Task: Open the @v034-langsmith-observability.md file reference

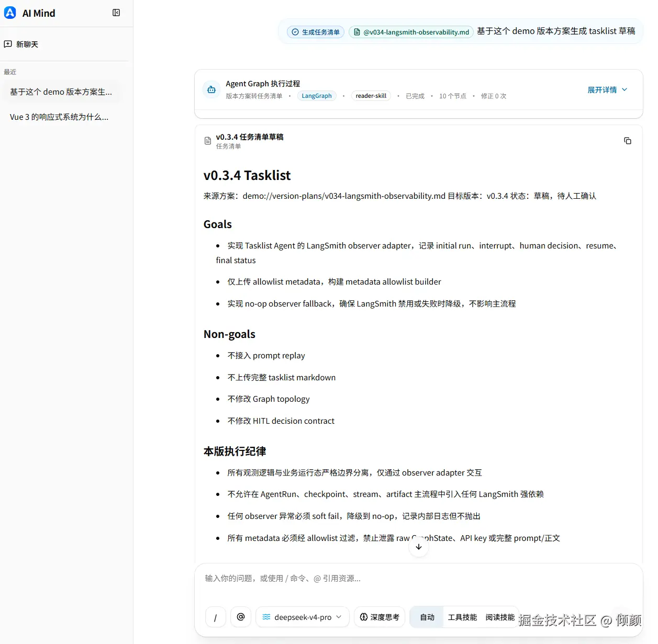Action: (411, 32)
